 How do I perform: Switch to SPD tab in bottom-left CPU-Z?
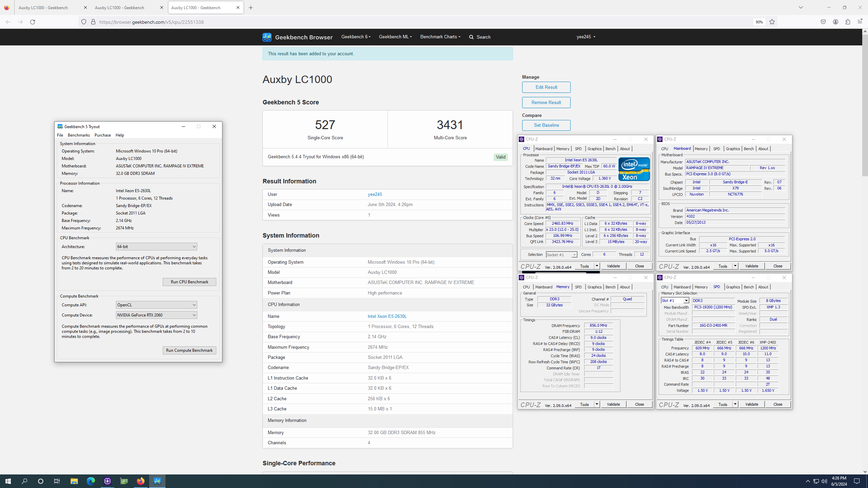pyautogui.click(x=578, y=287)
